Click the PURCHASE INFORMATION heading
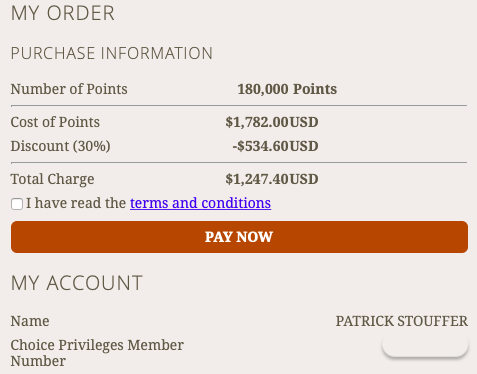Viewport: 477px width, 374px height. click(112, 53)
